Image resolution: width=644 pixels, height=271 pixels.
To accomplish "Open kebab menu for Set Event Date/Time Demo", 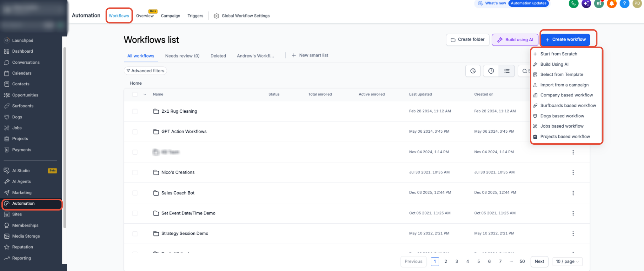I will 573,213.
